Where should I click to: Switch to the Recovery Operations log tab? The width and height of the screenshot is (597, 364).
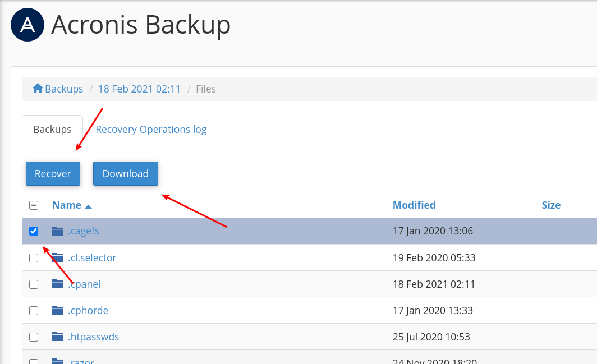click(x=150, y=129)
